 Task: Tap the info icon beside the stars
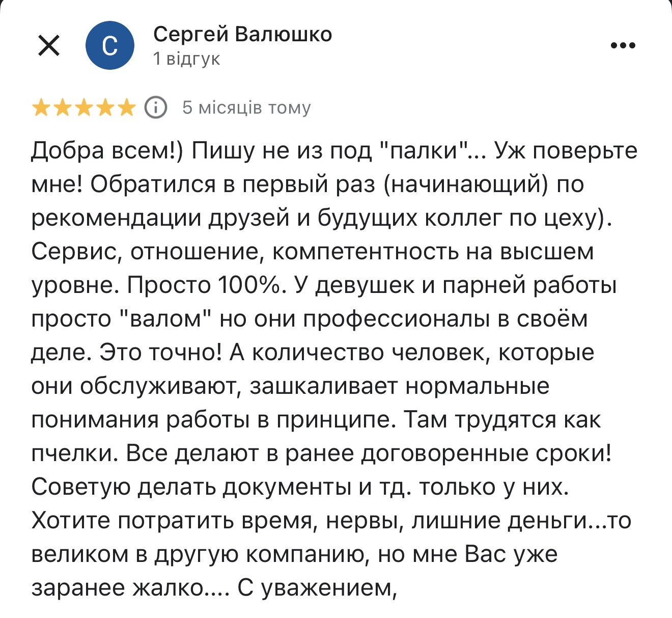[x=156, y=108]
